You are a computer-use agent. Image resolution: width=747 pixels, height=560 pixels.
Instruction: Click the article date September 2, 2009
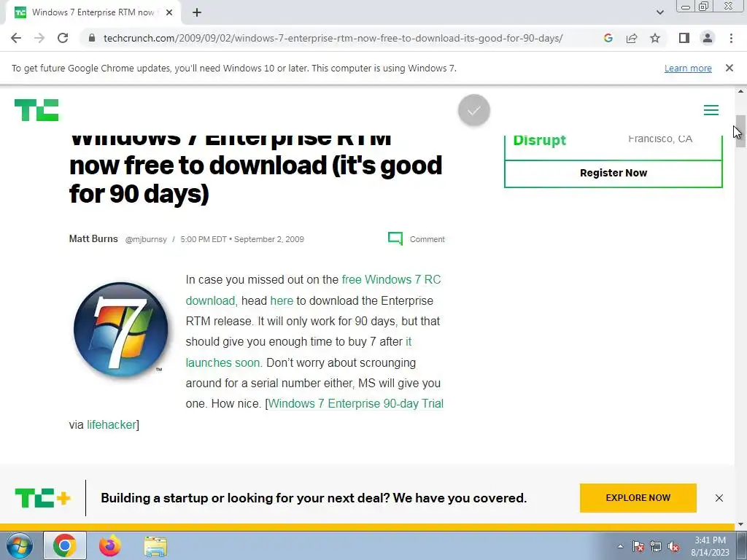268,239
